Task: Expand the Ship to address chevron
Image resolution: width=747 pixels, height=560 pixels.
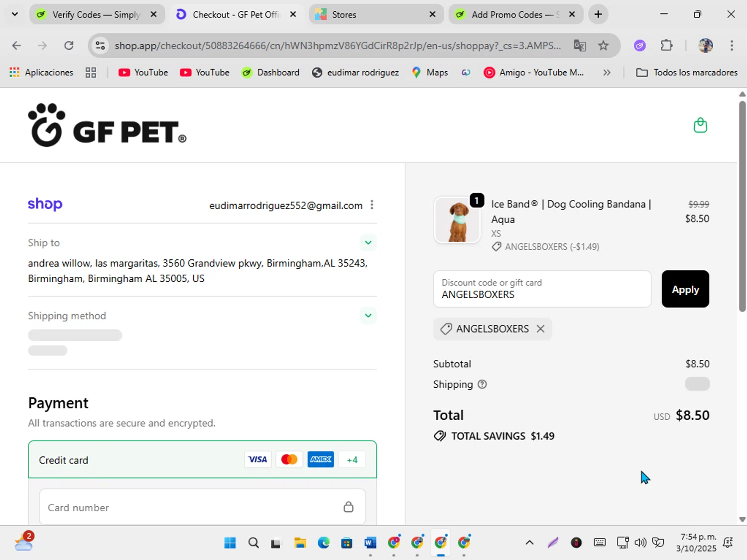Action: (x=368, y=242)
